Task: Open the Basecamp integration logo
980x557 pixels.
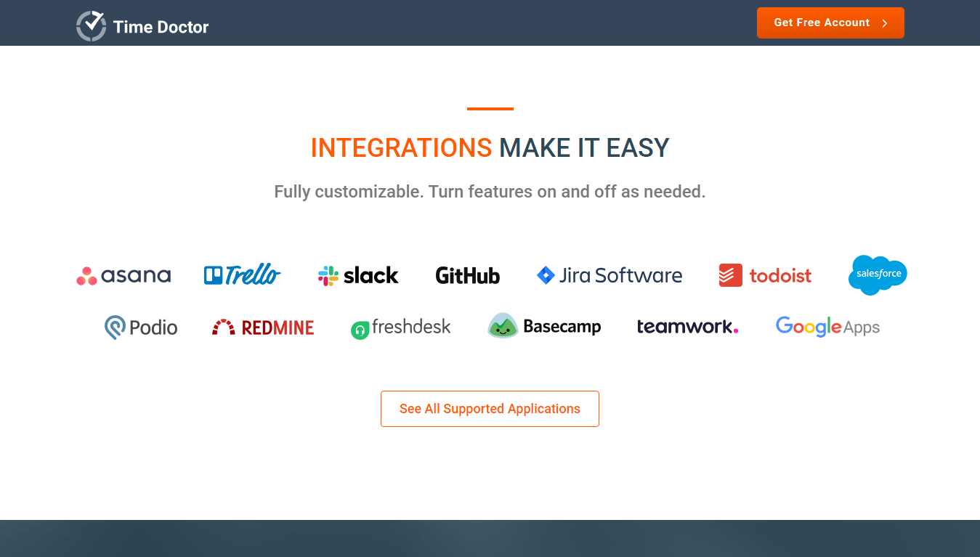Action: 544,326
